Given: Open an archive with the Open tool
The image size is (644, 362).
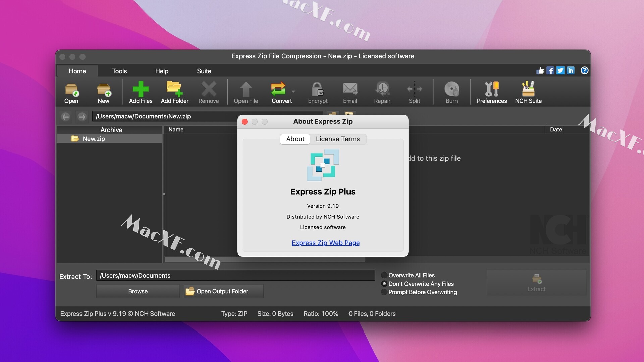Looking at the screenshot, I should tap(71, 93).
